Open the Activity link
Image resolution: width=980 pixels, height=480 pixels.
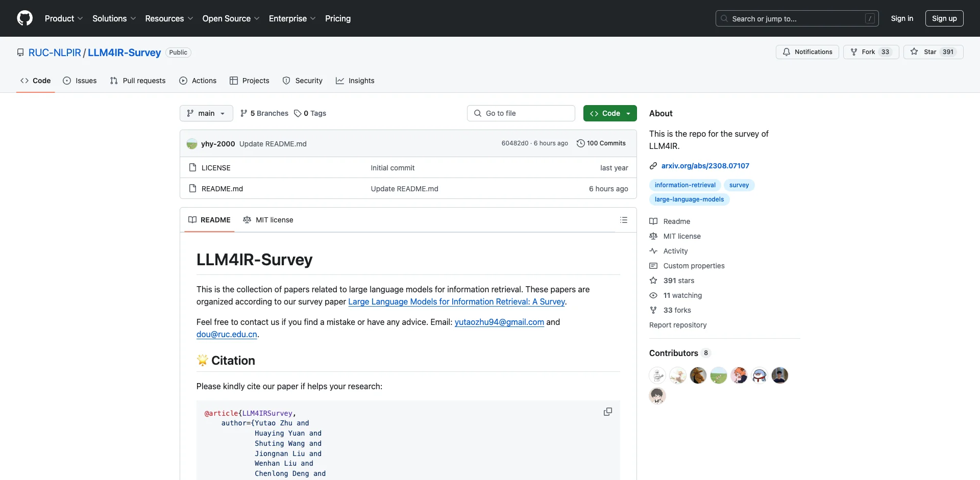click(669, 251)
